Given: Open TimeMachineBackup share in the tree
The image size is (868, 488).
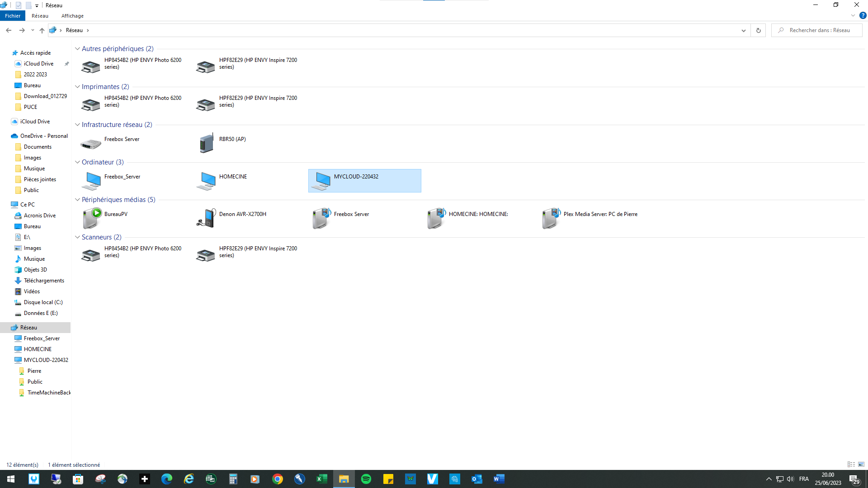Looking at the screenshot, I should (x=48, y=393).
